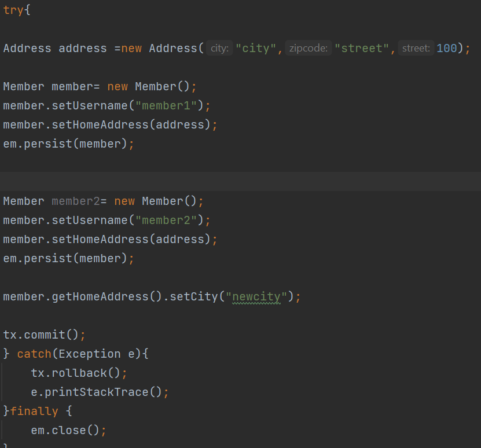Place cursor on the highlighted empty line
481x448 pixels.
tap(241, 181)
